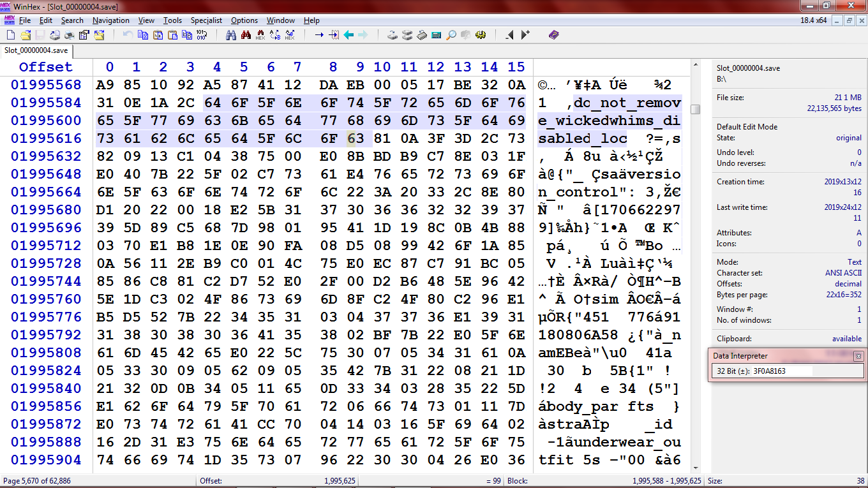Click the 'available' Clipboard value
The image size is (868, 488).
tap(847, 339)
